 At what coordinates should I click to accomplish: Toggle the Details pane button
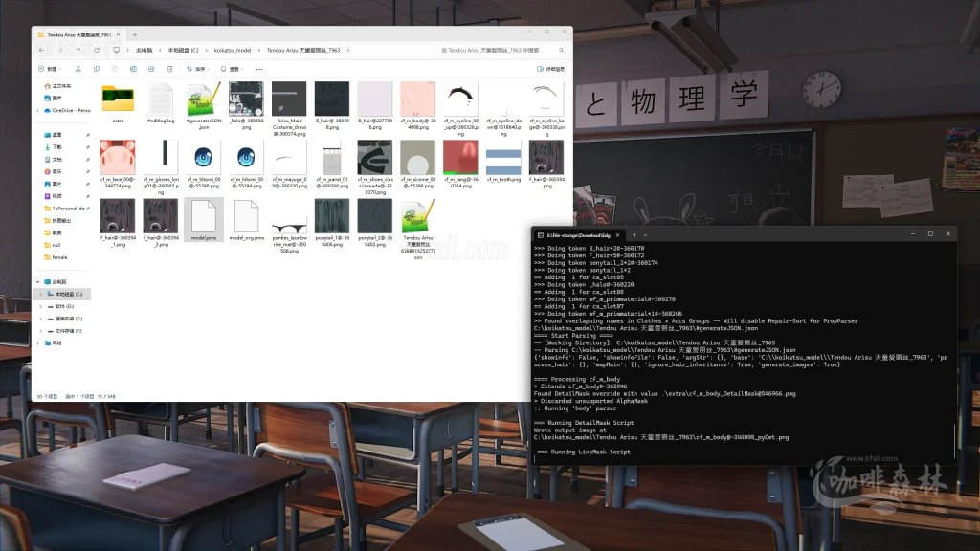coord(554,69)
